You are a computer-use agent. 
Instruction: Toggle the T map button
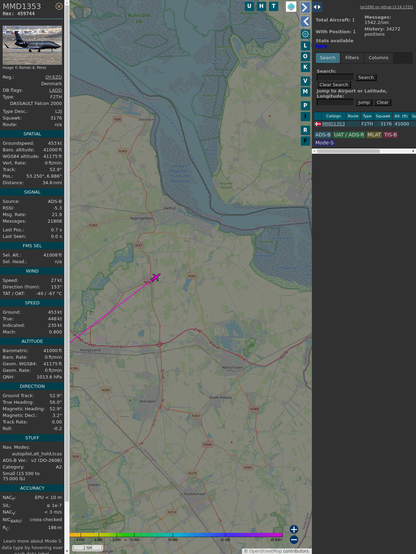(273, 6)
